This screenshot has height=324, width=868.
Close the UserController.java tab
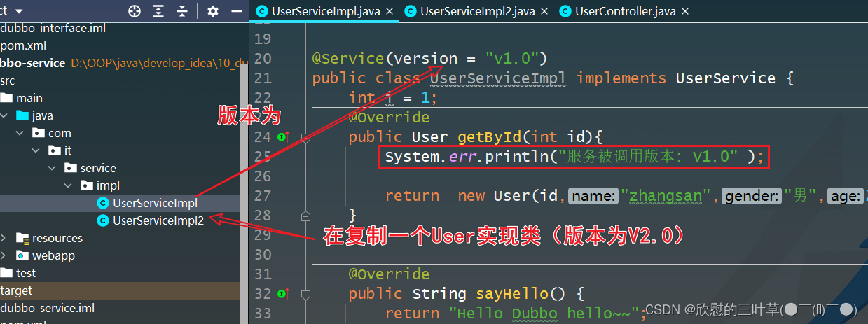tap(685, 11)
